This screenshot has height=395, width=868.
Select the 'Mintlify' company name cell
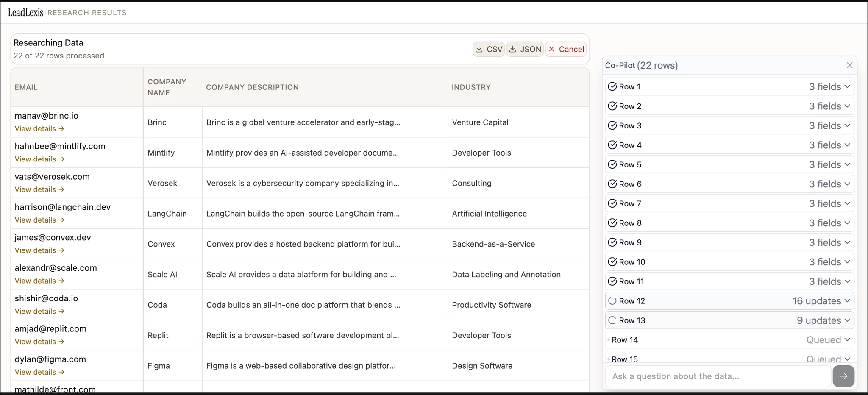tap(173, 153)
